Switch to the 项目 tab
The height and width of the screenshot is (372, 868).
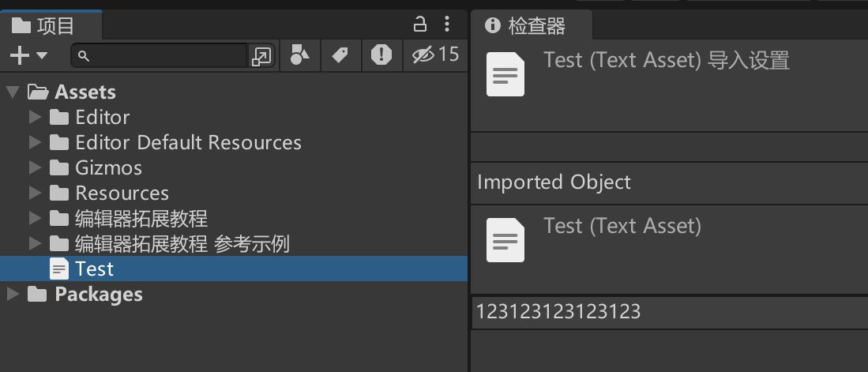tap(44, 26)
